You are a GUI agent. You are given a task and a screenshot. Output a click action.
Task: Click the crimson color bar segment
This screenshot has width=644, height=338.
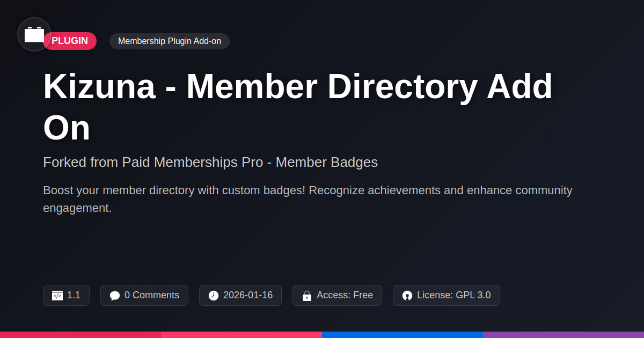pyautogui.click(x=80, y=334)
